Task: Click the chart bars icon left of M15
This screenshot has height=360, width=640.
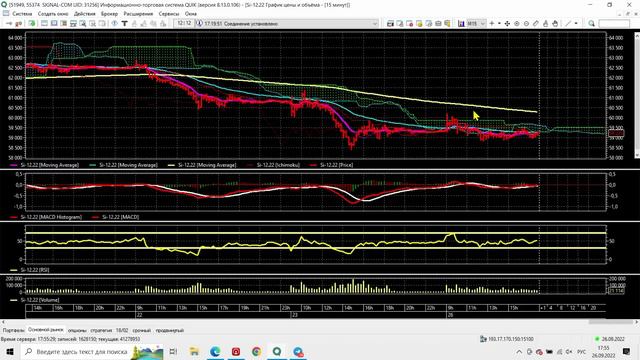Action: coord(461,24)
